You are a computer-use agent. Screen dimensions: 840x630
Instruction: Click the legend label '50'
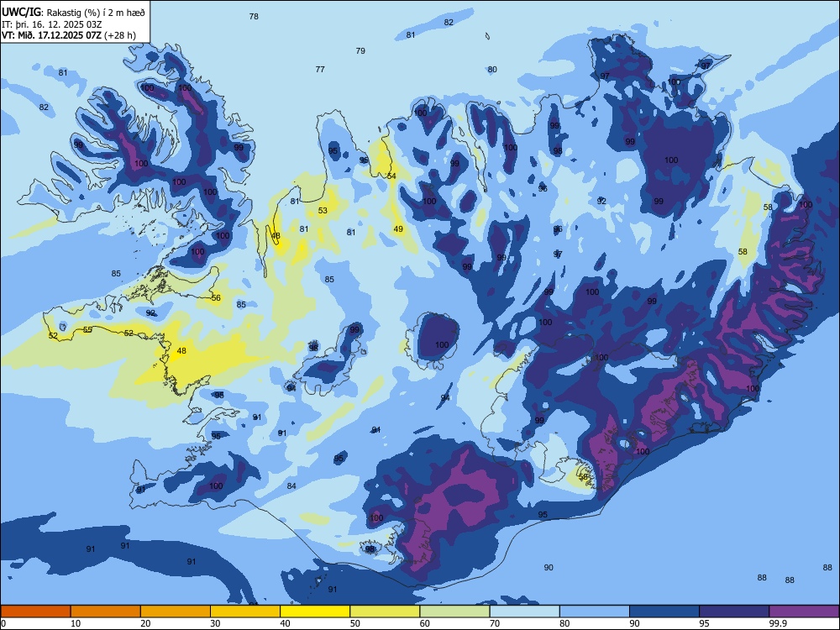point(355,623)
